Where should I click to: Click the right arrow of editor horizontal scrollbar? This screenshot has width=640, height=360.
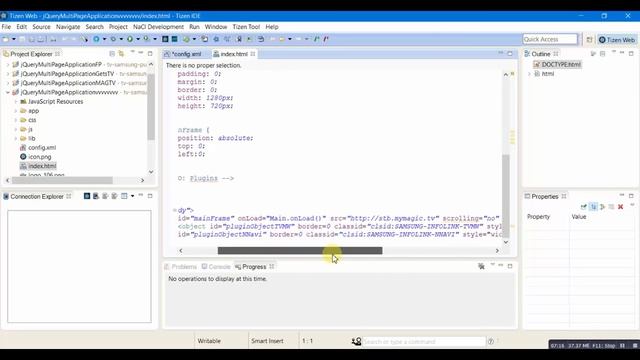pyautogui.click(x=497, y=251)
